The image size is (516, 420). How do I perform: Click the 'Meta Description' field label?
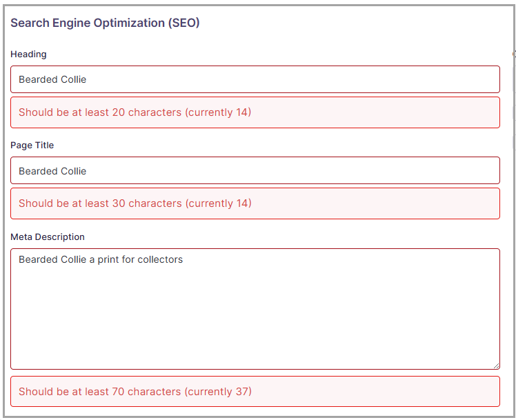48,237
